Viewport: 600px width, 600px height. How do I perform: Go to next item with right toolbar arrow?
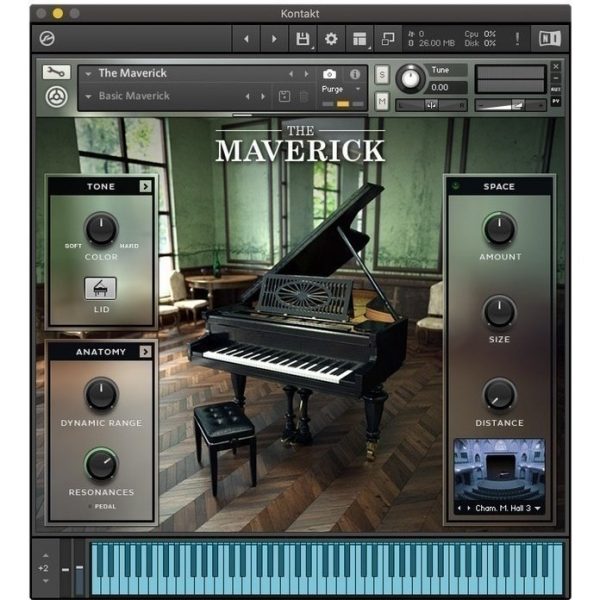274,39
